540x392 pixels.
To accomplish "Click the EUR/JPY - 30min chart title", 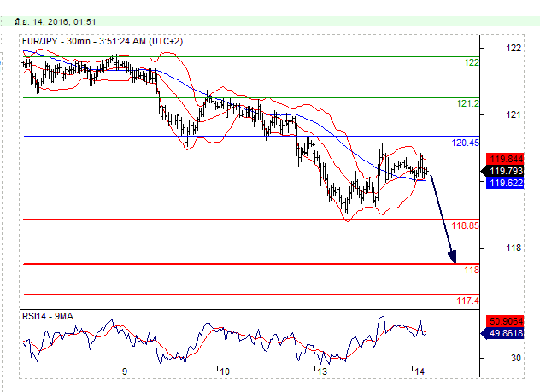I will point(103,41).
